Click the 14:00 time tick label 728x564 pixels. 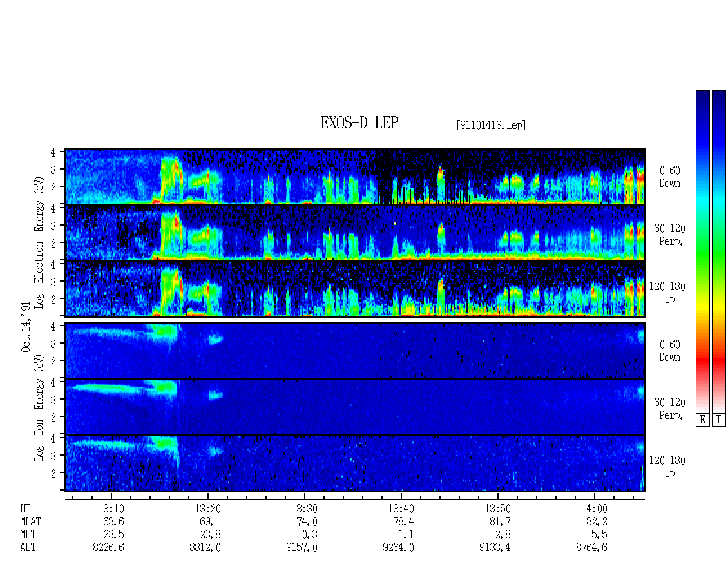[x=594, y=509]
